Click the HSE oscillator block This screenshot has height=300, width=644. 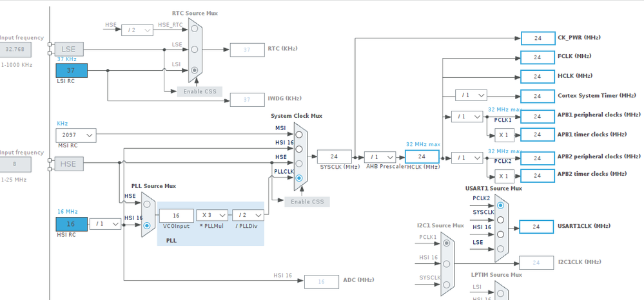click(x=68, y=164)
